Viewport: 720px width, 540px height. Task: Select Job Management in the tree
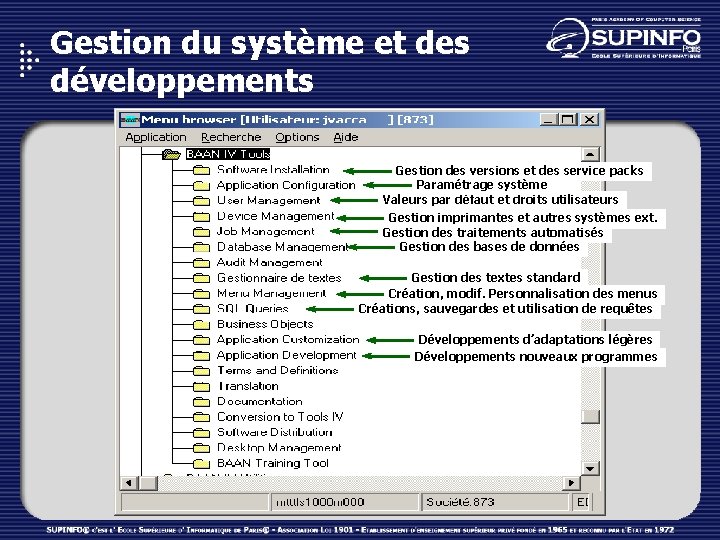(x=266, y=231)
